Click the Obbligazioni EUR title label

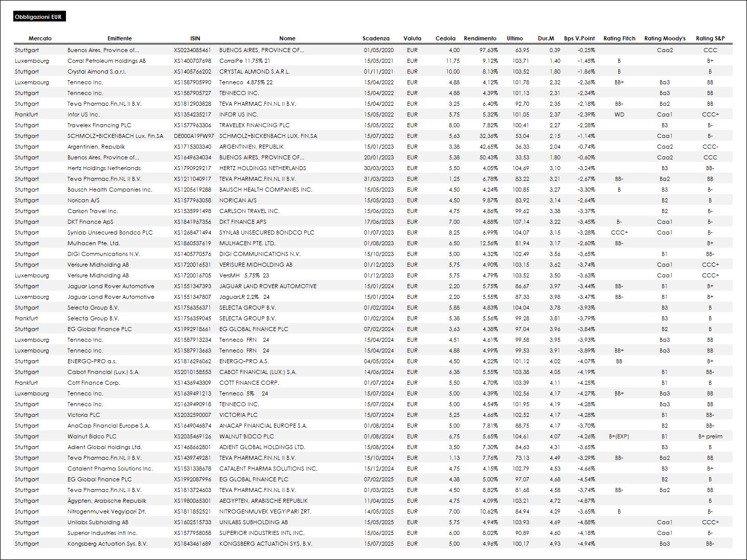click(39, 17)
